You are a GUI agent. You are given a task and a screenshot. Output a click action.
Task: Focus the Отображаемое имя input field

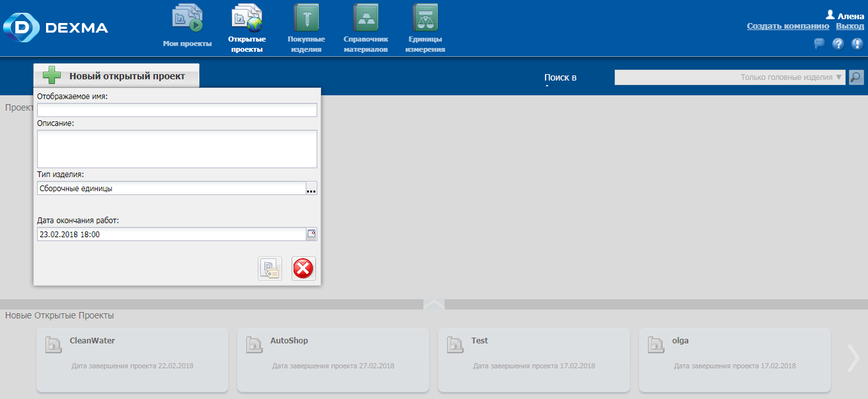177,110
